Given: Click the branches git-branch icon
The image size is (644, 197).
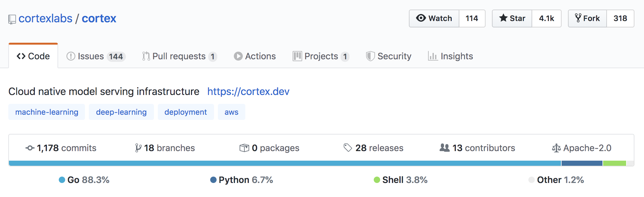Looking at the screenshot, I should 138,148.
